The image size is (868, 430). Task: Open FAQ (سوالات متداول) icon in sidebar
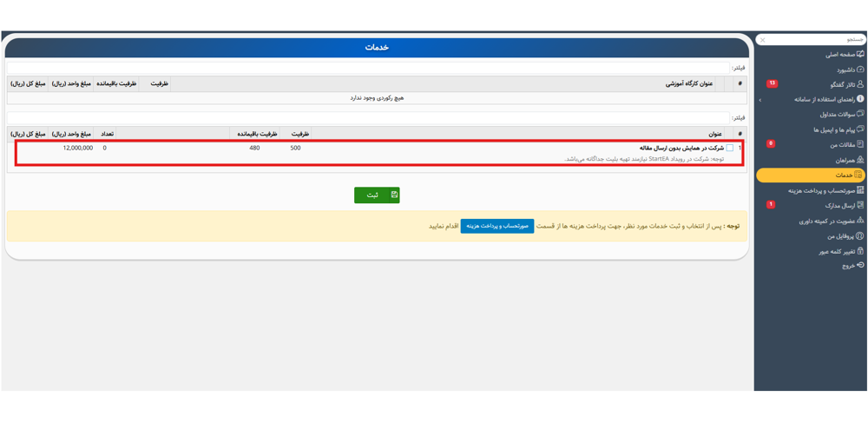(860, 115)
